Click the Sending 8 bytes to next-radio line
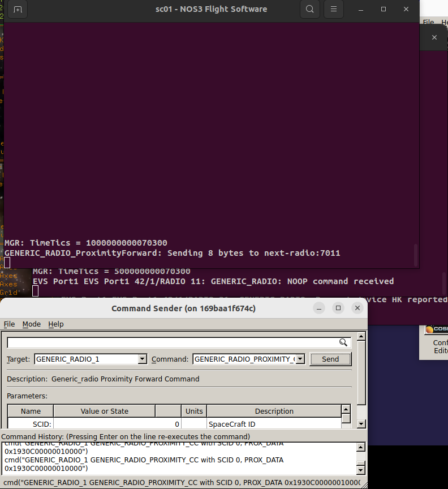 click(172, 253)
